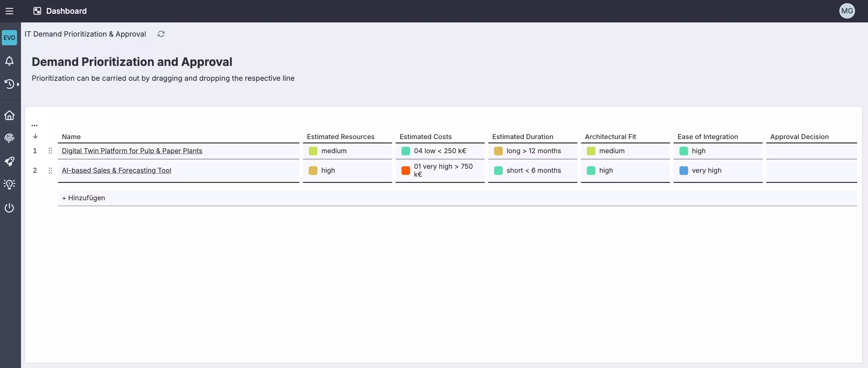This screenshot has width=868, height=368.
Task: Open the Digital Twin Platform demand
Action: [132, 151]
